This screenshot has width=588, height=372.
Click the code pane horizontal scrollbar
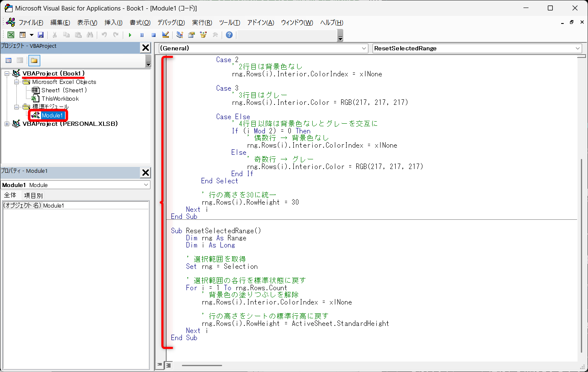click(202, 365)
